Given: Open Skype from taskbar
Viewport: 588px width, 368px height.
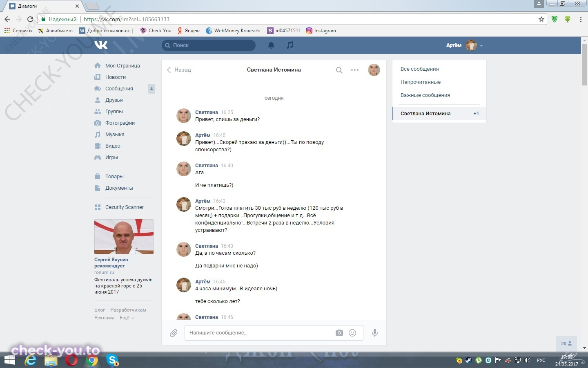Looking at the screenshot, I should pyautogui.click(x=112, y=360).
